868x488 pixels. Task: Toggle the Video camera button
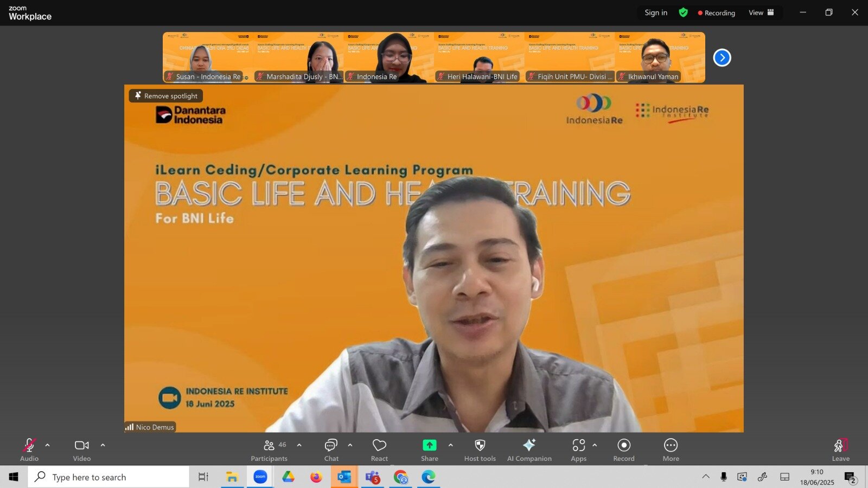coord(82,450)
